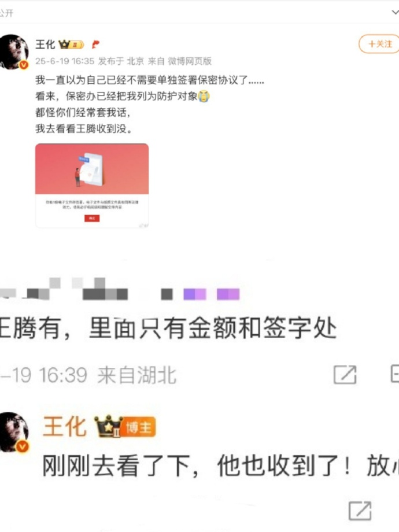Click the gold crown membership badge in post header
The height and width of the screenshot is (532, 399).
tap(71, 44)
